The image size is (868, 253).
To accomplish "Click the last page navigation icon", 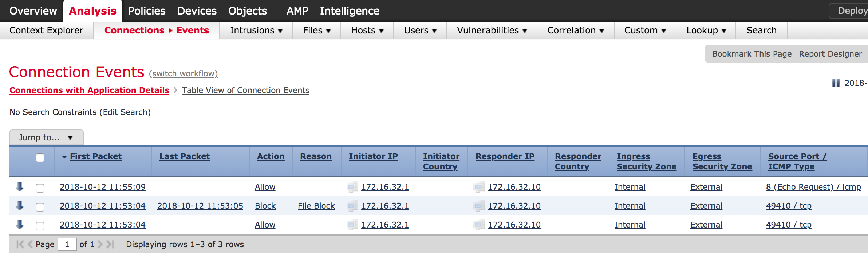I will (110, 244).
